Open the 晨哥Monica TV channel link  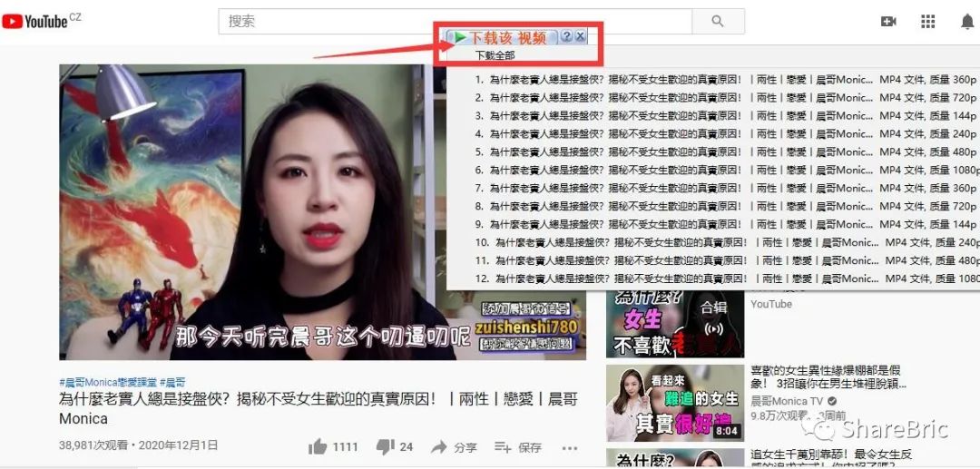pyautogui.click(x=787, y=401)
